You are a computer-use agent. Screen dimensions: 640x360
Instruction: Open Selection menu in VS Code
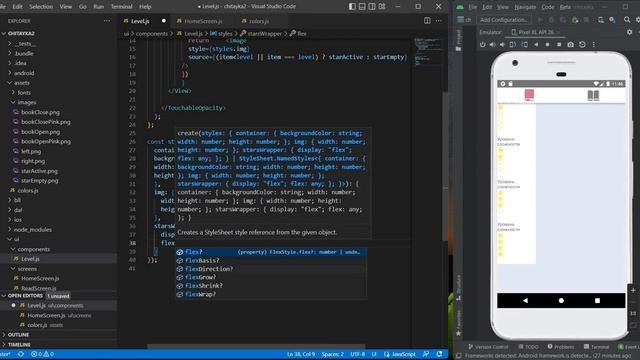(41, 7)
